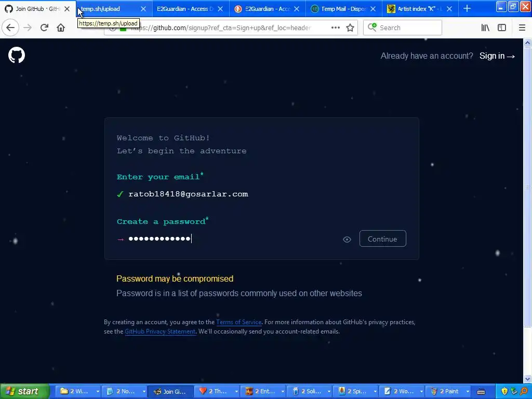The width and height of the screenshot is (532, 399).
Task: Click the "Already have an account?" text
Action: [x=427, y=56]
